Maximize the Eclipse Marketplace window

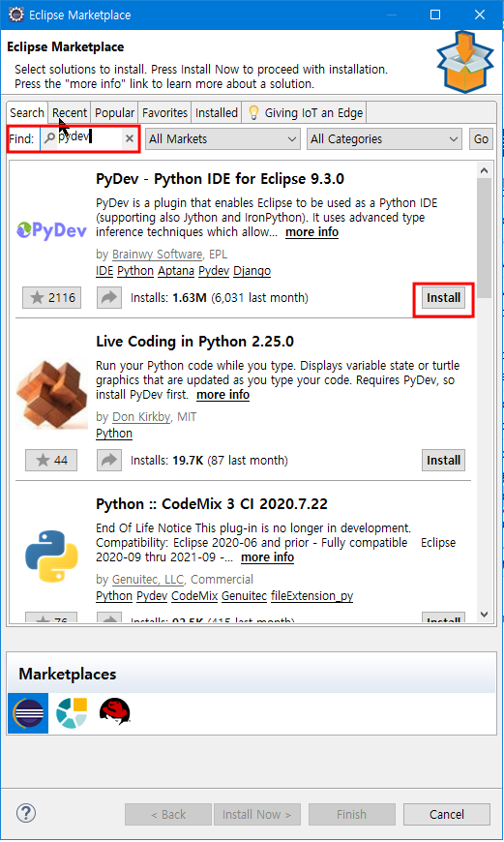click(x=435, y=15)
